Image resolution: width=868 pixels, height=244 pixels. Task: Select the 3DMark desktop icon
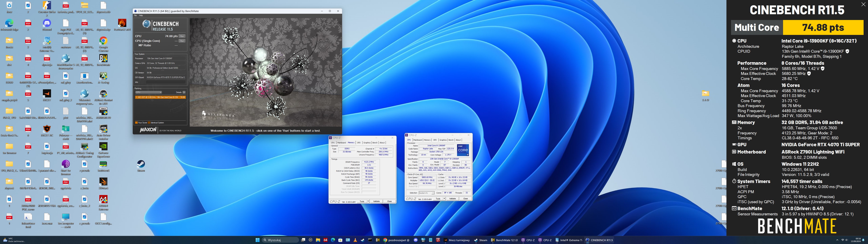(103, 183)
